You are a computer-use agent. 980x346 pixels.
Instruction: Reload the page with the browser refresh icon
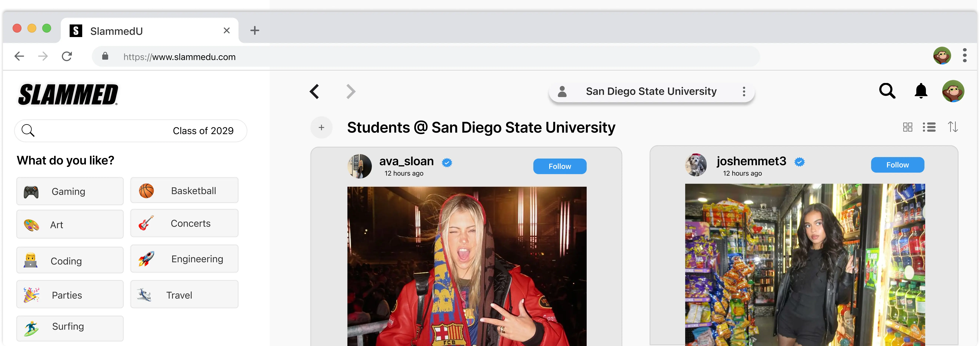pos(67,57)
